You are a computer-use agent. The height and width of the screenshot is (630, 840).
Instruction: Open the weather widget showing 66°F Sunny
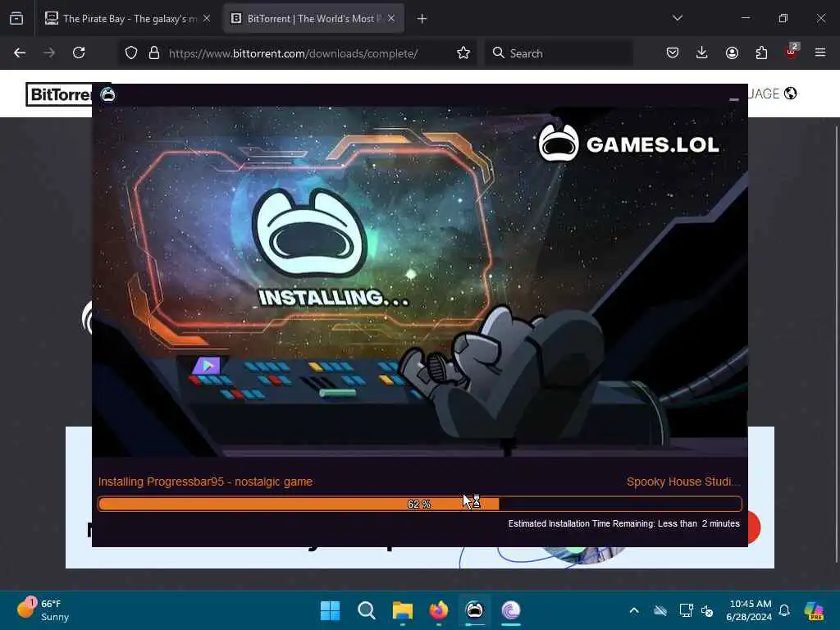tap(43, 610)
